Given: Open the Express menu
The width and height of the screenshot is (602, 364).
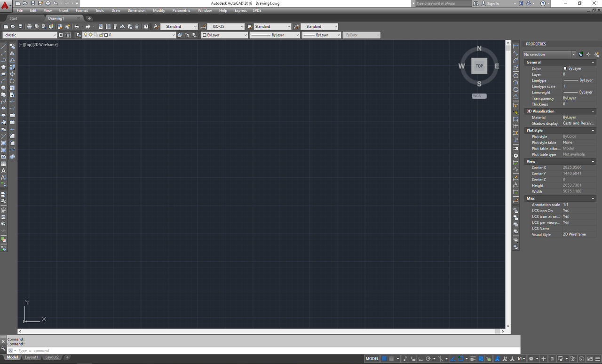Looking at the screenshot, I should coord(240,10).
